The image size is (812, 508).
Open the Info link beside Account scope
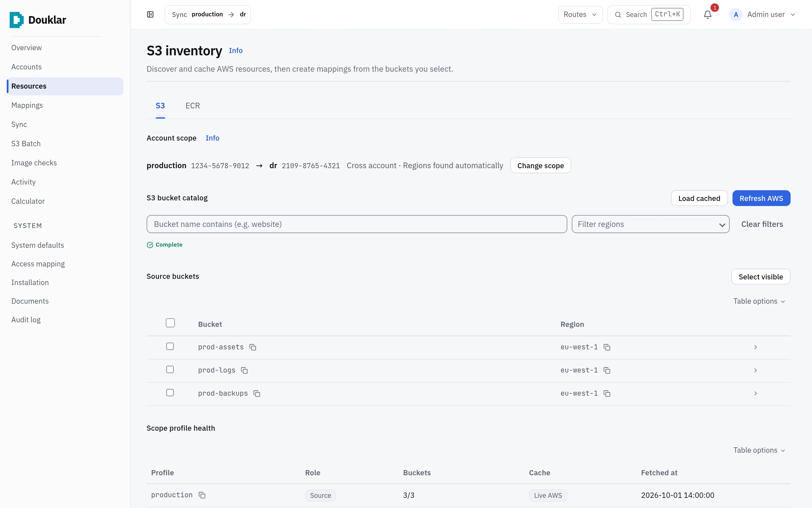[212, 138]
